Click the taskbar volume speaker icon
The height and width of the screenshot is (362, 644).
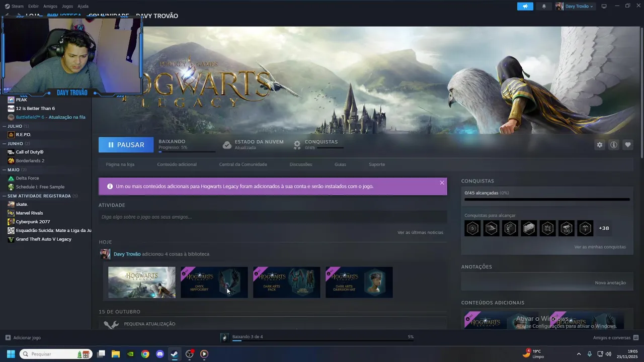[x=608, y=354]
